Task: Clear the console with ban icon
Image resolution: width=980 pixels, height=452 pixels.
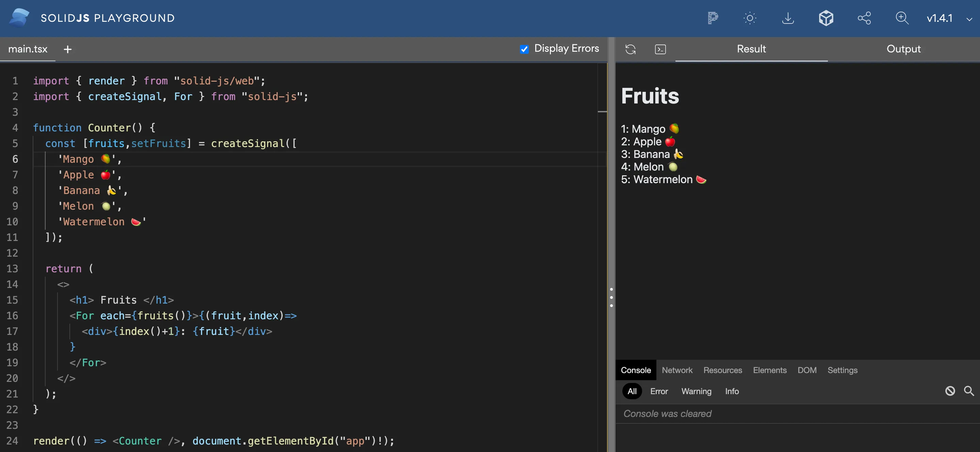Action: [x=950, y=391]
